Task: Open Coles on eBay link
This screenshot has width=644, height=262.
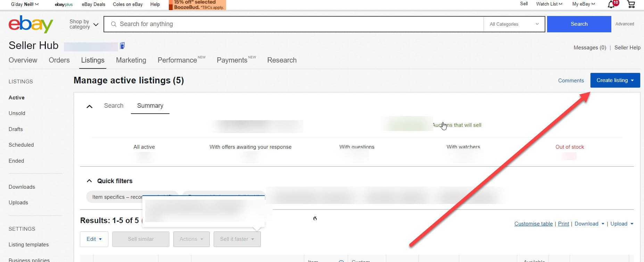Action: [128, 5]
